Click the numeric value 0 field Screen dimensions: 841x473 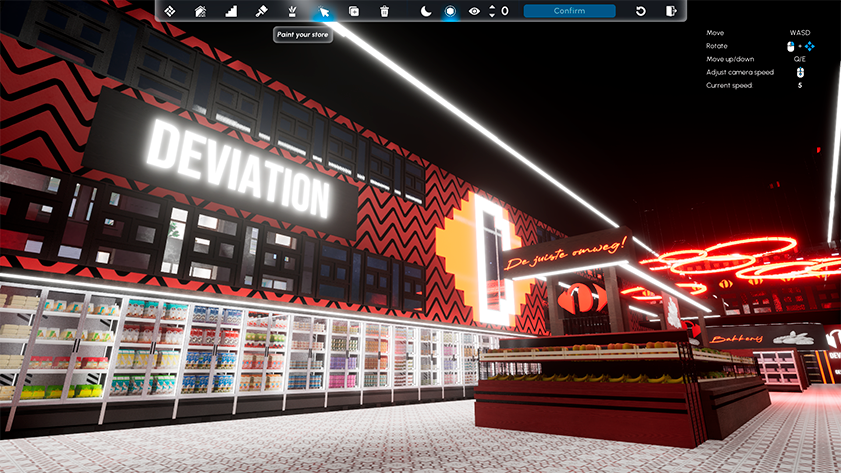(x=504, y=11)
